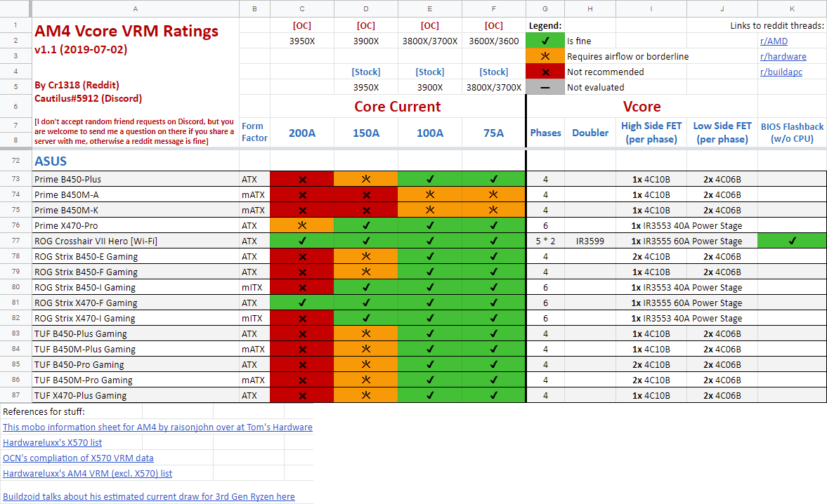This screenshot has height=504, width=827.
Task: Select the 'Core Current' header cell
Action: tap(398, 107)
